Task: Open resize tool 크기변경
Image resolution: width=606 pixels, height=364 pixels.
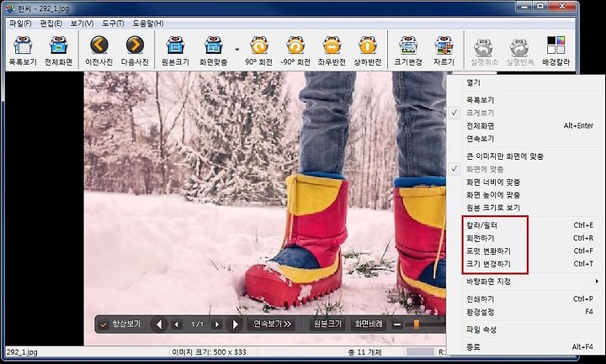Action: click(x=408, y=50)
